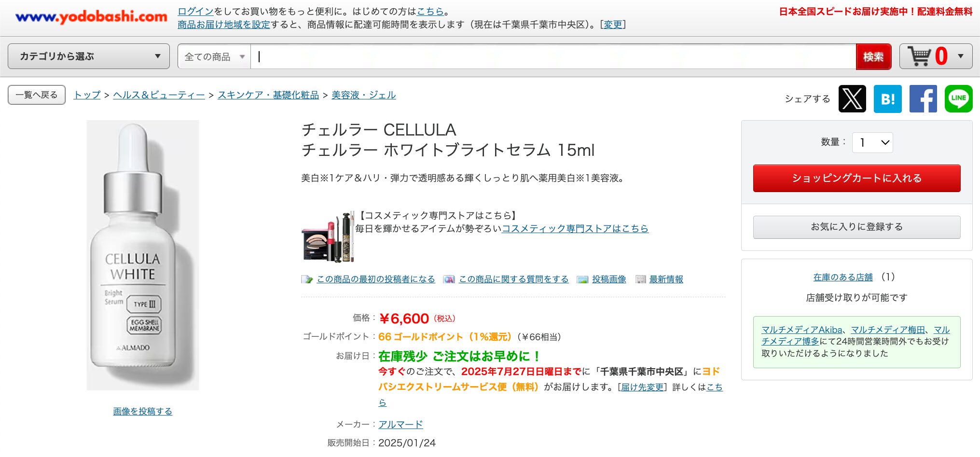This screenshot has width=980, height=457.
Task: Click コスメティック専門ストアはこちら link
Action: pyautogui.click(x=575, y=229)
